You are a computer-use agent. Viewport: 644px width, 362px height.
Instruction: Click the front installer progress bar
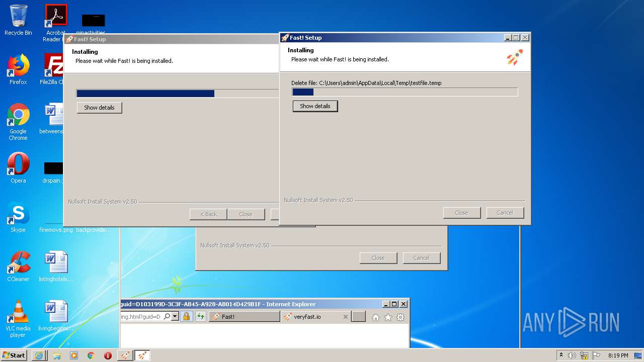pos(405,92)
